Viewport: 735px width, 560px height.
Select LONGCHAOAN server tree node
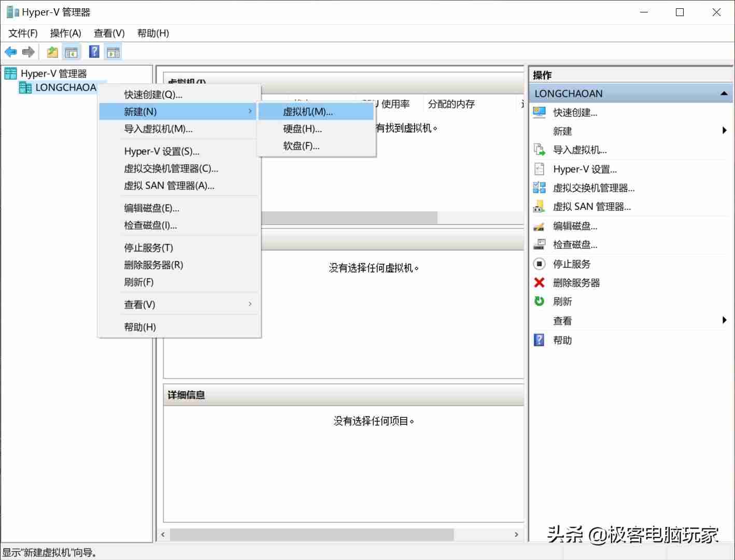pyautogui.click(x=66, y=88)
